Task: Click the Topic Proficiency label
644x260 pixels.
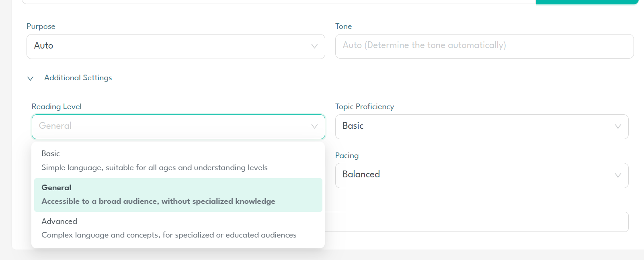Action: 364,106
